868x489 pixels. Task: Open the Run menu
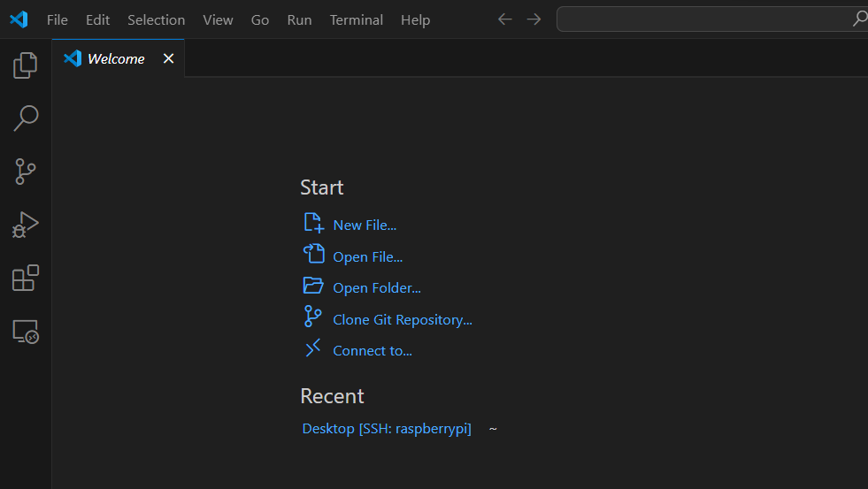pos(299,19)
